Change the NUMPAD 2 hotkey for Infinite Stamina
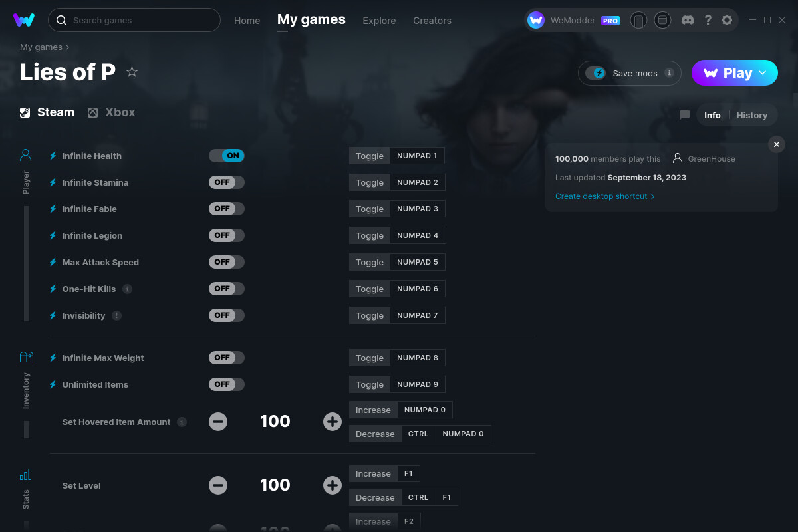This screenshot has height=532, width=798. pyautogui.click(x=418, y=182)
